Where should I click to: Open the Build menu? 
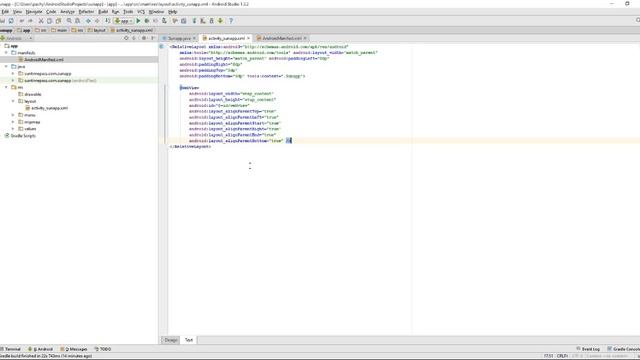(103, 12)
